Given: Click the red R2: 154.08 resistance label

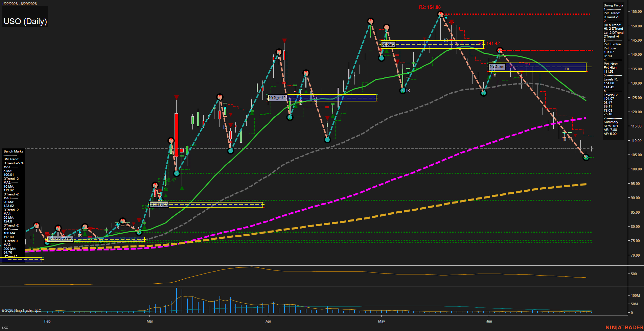Looking at the screenshot, I should pos(430,7).
